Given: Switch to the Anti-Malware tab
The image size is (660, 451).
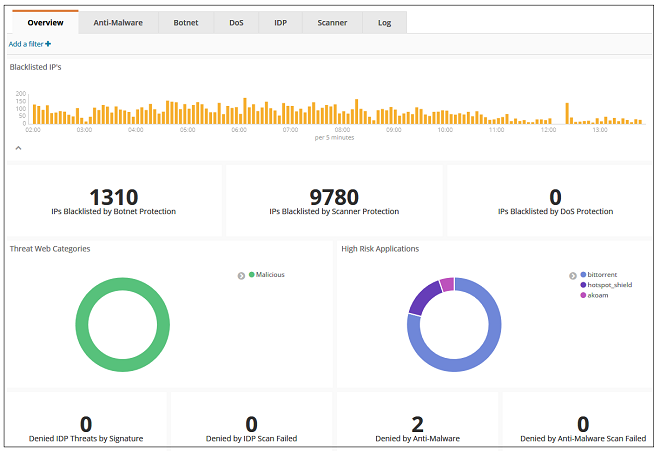Looking at the screenshot, I should [x=119, y=22].
